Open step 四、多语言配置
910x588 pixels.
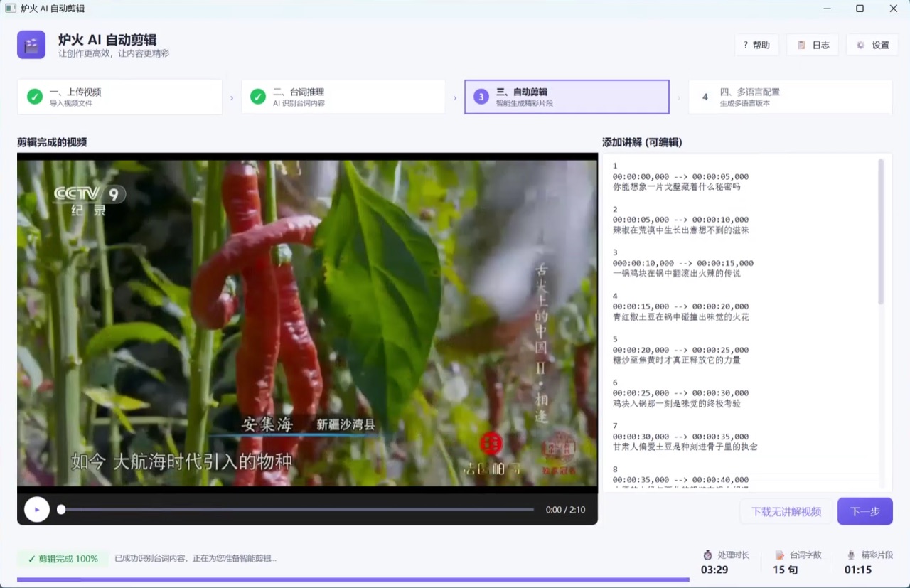click(x=790, y=97)
